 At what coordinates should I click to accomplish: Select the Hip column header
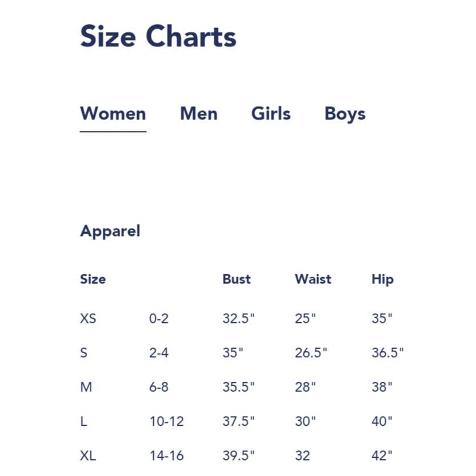coord(382,279)
